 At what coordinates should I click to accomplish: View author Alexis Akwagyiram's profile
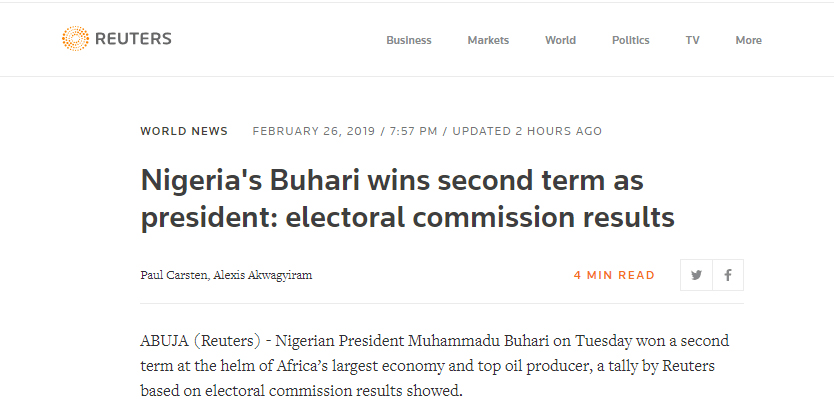[263, 275]
